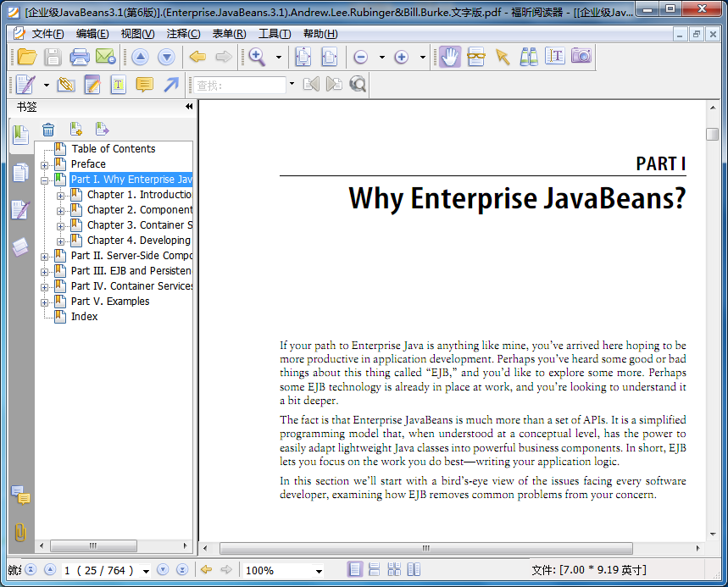Open the 100% zoom level dropdown
This screenshot has height=587, width=728.
coord(319,571)
